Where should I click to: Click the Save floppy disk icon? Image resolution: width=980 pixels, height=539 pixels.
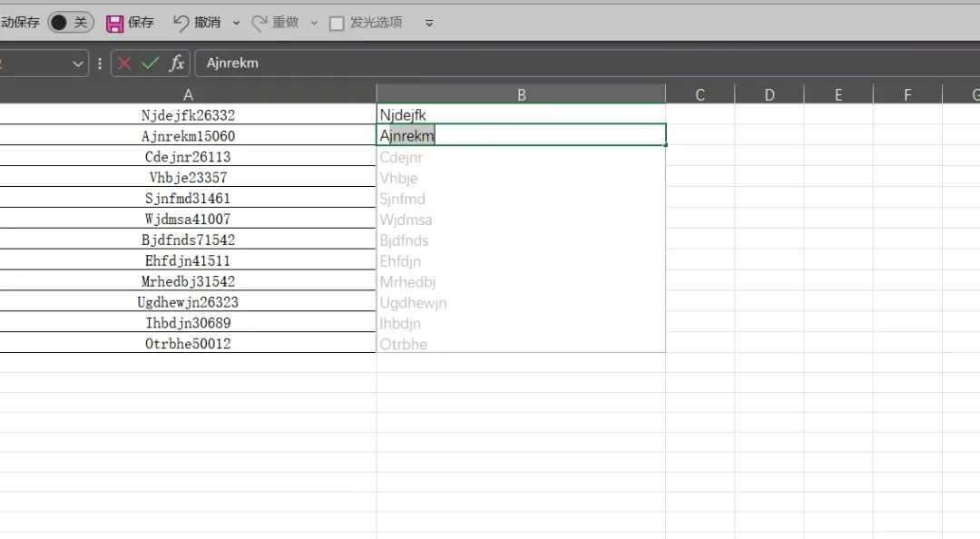(115, 23)
